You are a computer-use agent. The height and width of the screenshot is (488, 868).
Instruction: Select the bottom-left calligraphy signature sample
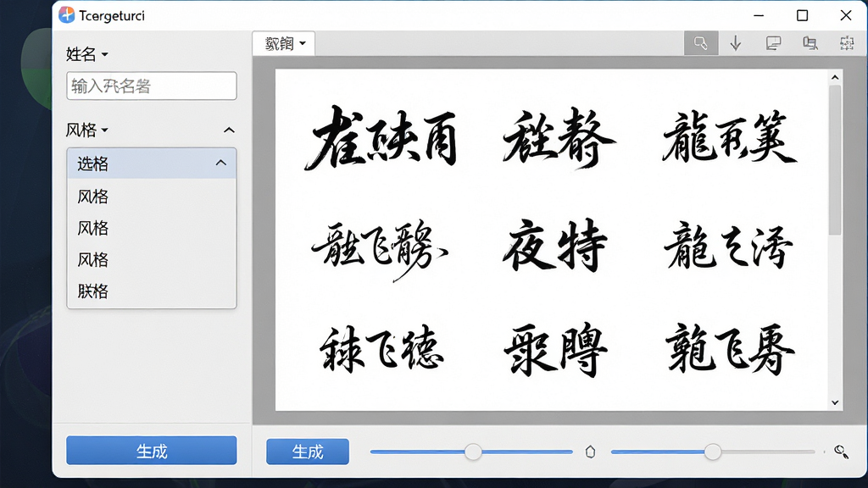[x=381, y=349]
